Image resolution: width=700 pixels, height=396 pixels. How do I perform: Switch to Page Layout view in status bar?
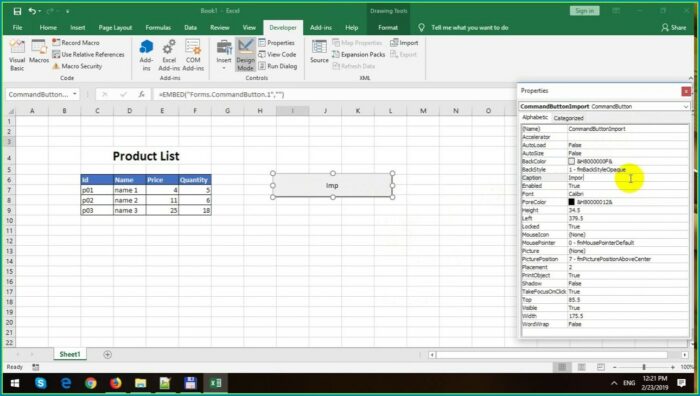tap(582, 367)
